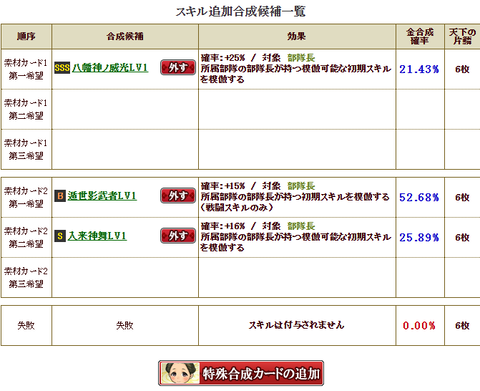
Task: Remove 八幡神ノ威光LV1 with its 外す button
Action: 178,68
